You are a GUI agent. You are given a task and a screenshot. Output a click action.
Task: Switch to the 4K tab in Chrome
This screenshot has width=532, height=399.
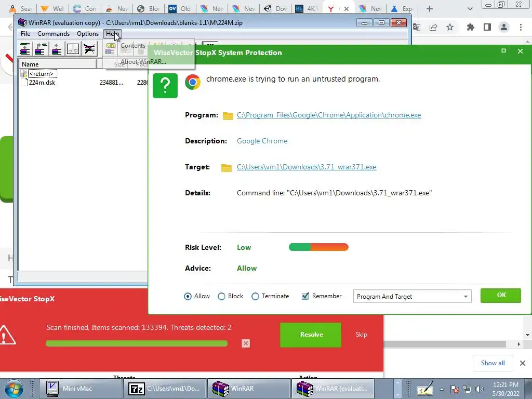coord(308,9)
